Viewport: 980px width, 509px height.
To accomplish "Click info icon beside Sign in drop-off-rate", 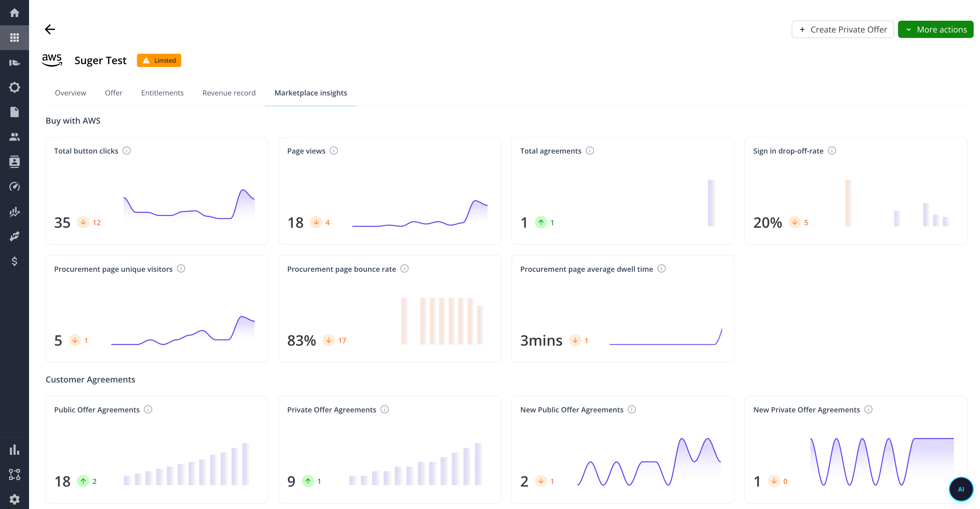I will [x=832, y=150].
